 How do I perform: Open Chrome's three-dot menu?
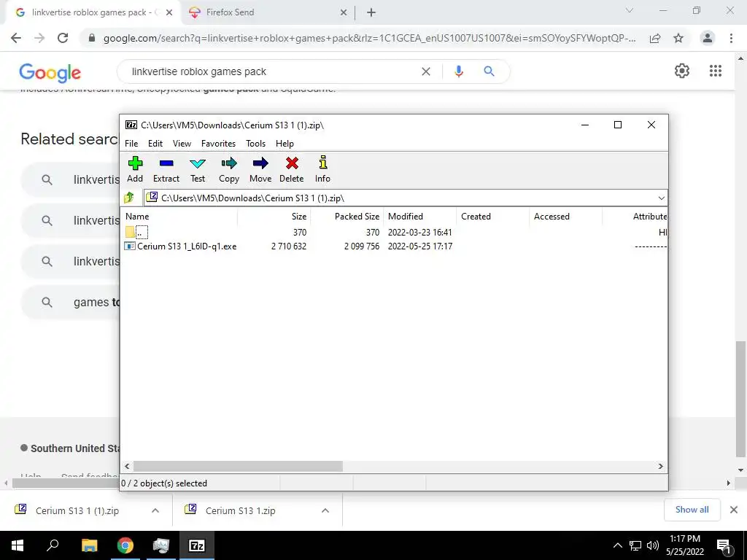tap(731, 38)
